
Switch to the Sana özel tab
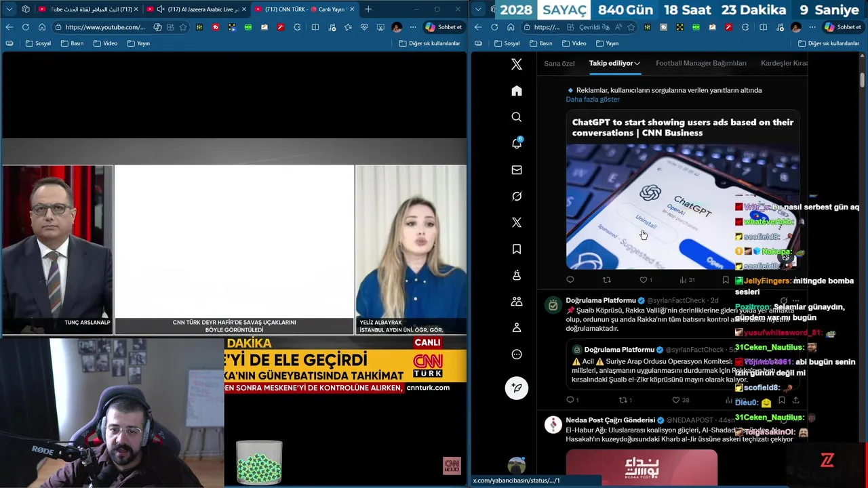click(559, 63)
